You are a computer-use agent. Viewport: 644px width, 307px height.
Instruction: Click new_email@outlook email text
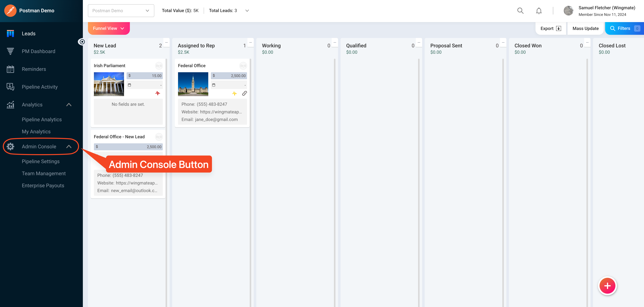click(134, 191)
